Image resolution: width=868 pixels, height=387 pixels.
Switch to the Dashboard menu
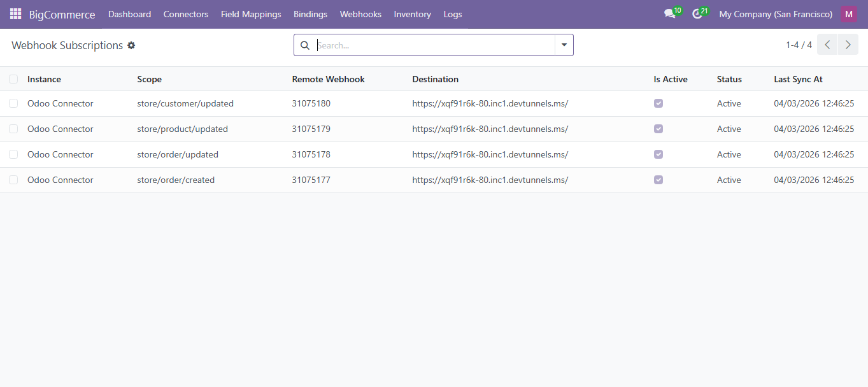[x=129, y=14]
